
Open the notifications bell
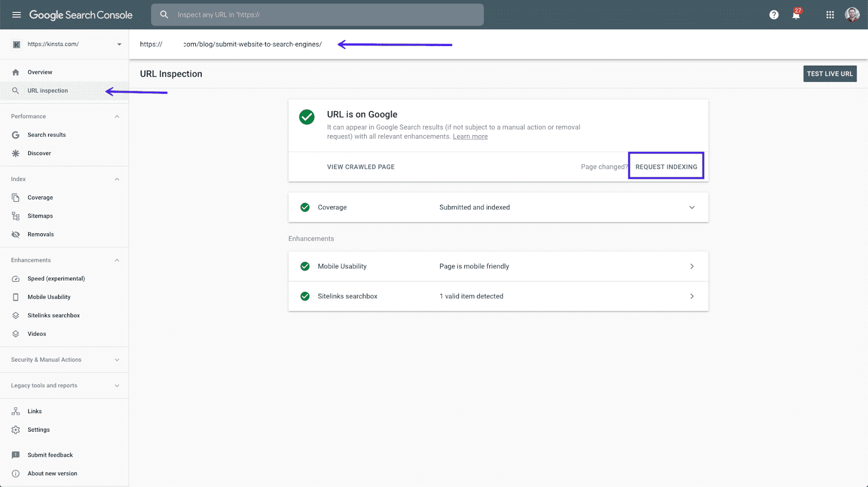796,15
